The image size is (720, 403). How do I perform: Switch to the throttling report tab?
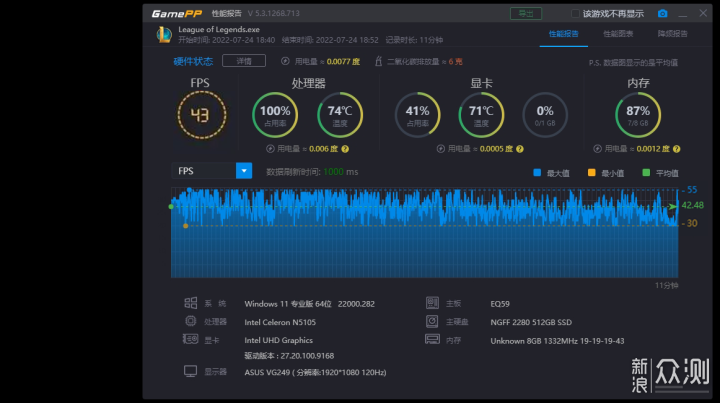pos(673,34)
